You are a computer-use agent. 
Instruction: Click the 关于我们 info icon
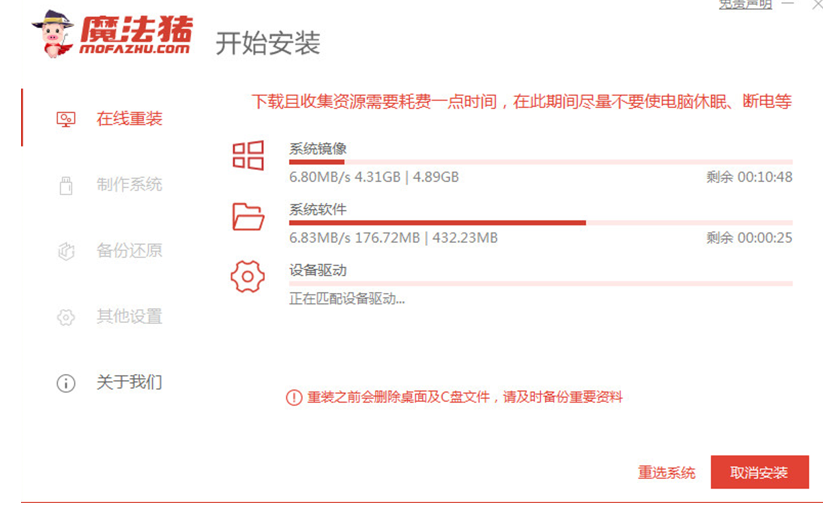pyautogui.click(x=66, y=383)
